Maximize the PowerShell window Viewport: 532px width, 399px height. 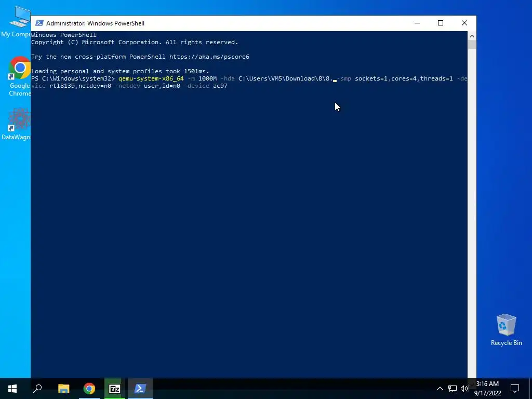pyautogui.click(x=441, y=23)
